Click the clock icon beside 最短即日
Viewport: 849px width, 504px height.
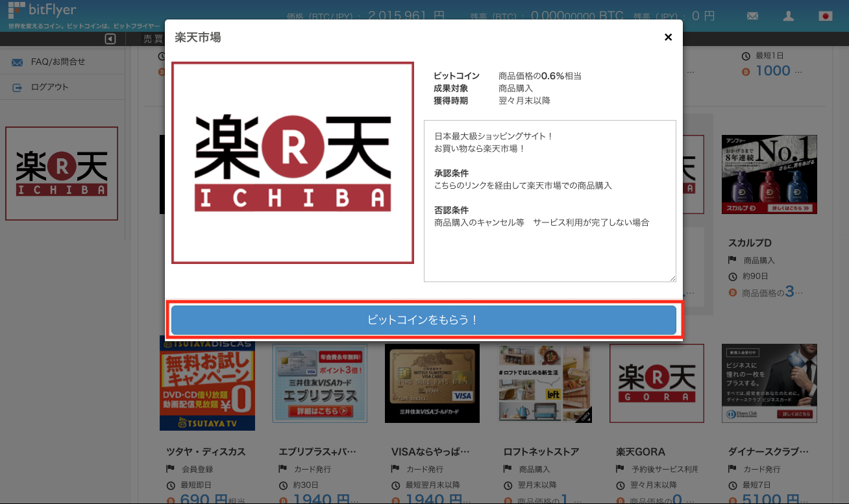[x=171, y=485]
